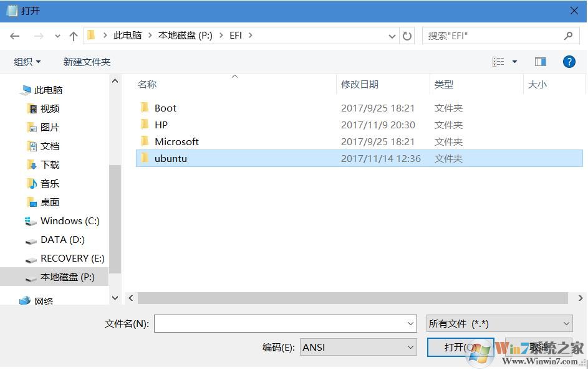Select the Boot folder
This screenshot has height=370, width=588.
coord(359,108)
